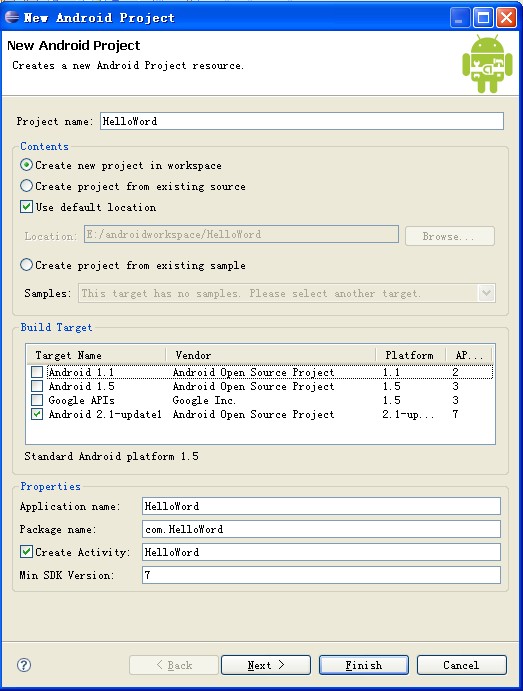The image size is (523, 691).
Task: Click the 2.1-up... platform cell
Action: coord(408,414)
